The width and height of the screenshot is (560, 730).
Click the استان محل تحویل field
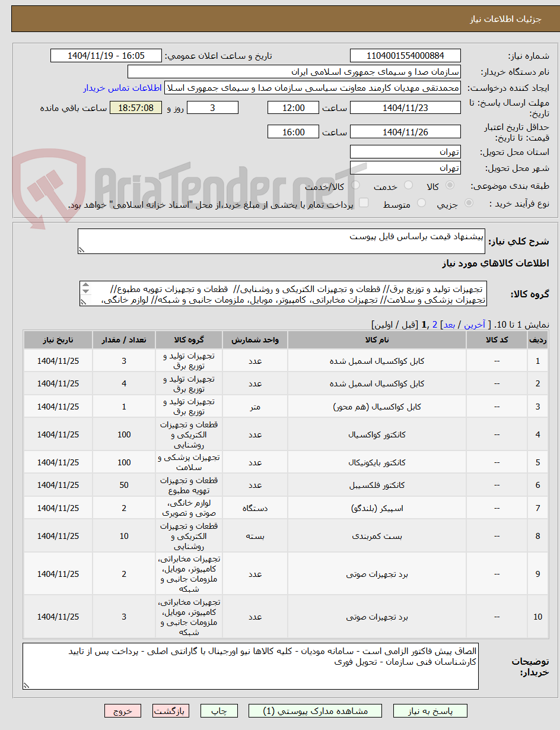[x=405, y=152]
